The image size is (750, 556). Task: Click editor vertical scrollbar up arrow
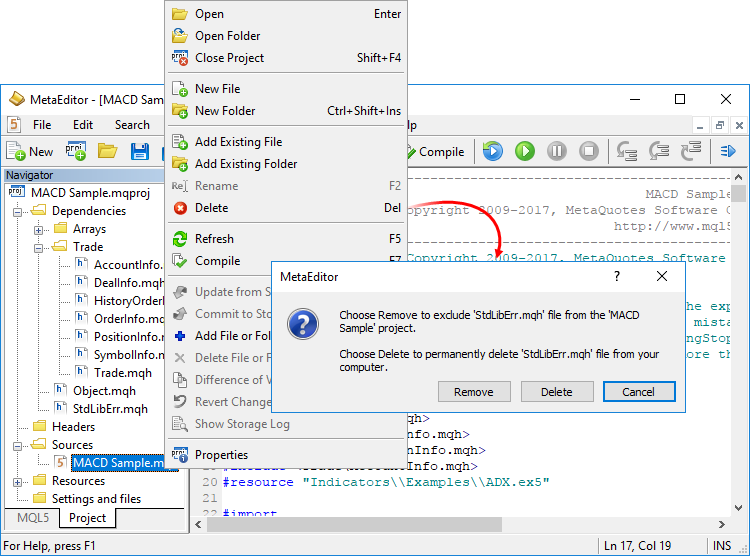click(x=739, y=177)
